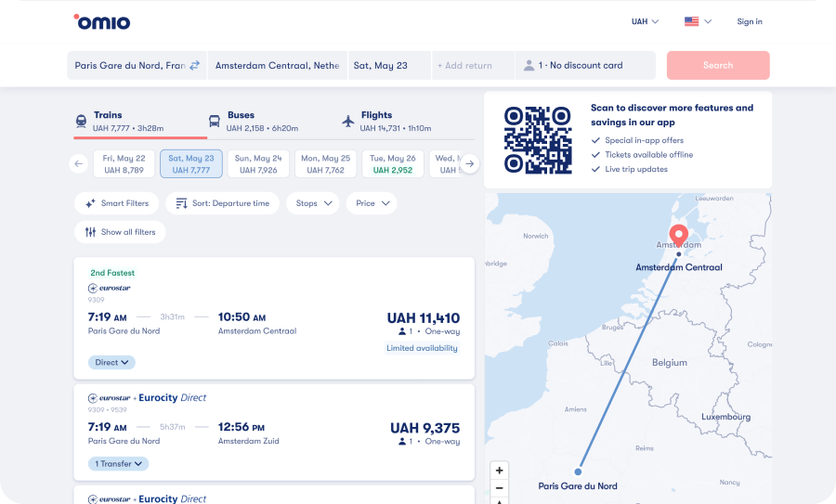This screenshot has width=836, height=504.
Task: Click Amsterdam Zuid arrival station text
Action: tap(248, 441)
